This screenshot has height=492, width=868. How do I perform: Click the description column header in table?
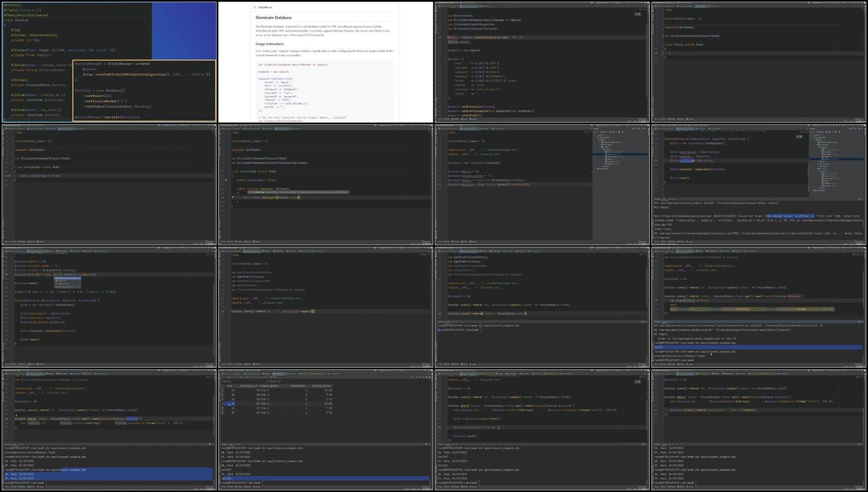[270, 386]
